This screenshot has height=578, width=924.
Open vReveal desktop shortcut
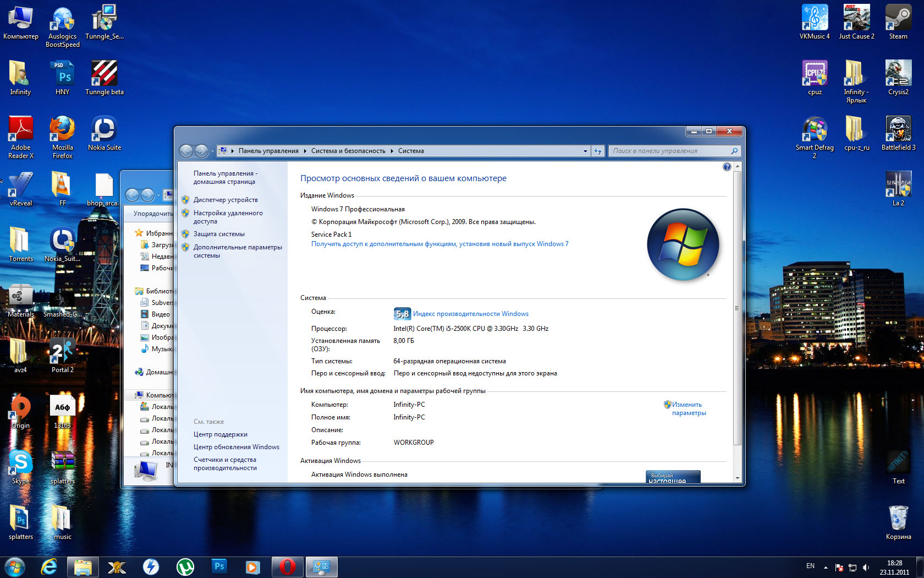[20, 189]
